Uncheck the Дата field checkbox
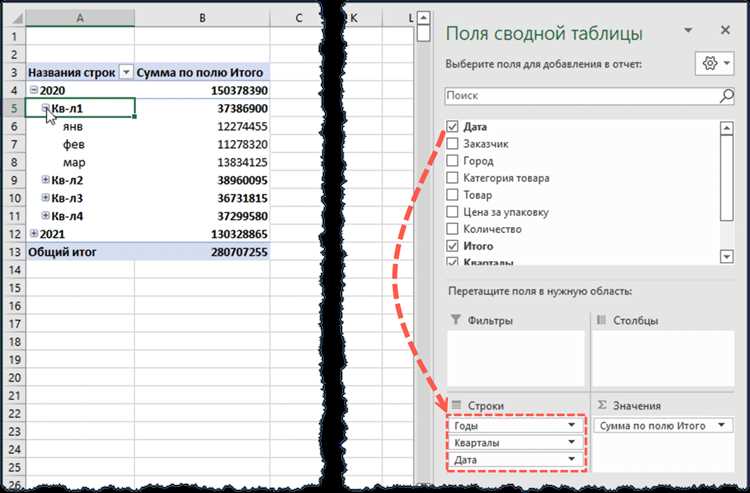The image size is (750, 493). pyautogui.click(x=452, y=126)
